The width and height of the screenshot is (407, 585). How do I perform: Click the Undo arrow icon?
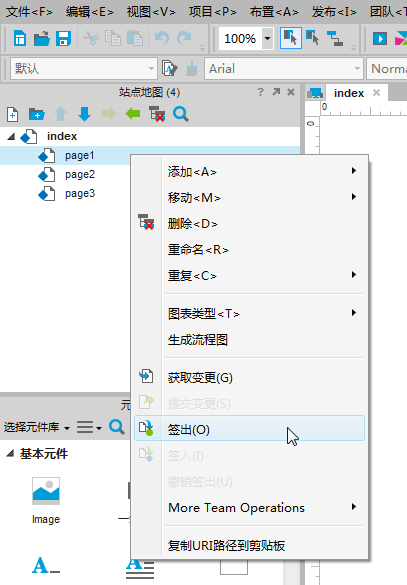pyautogui.click(x=162, y=38)
